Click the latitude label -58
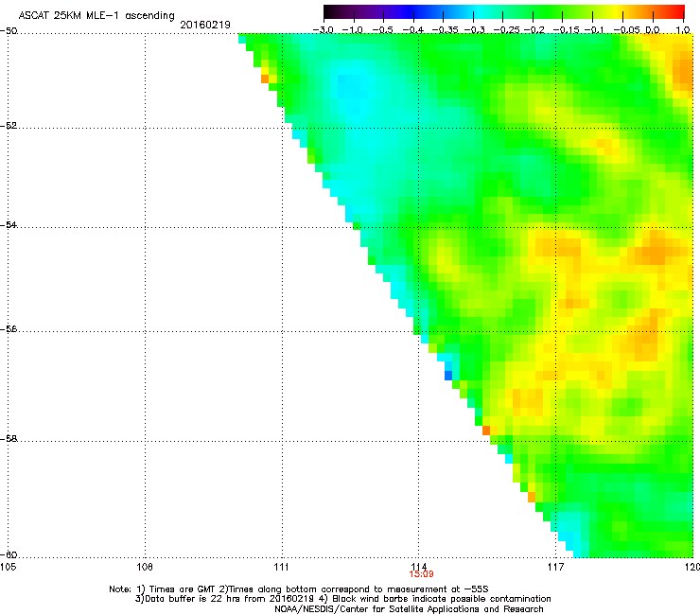Viewport: 700px width, 615px height. 9,439
